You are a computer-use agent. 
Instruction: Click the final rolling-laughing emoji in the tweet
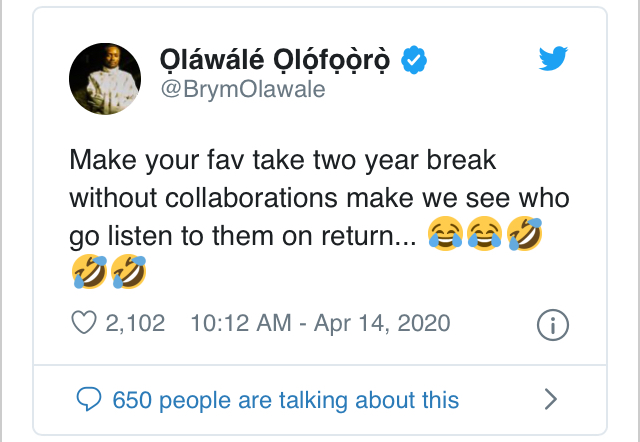pos(129,272)
